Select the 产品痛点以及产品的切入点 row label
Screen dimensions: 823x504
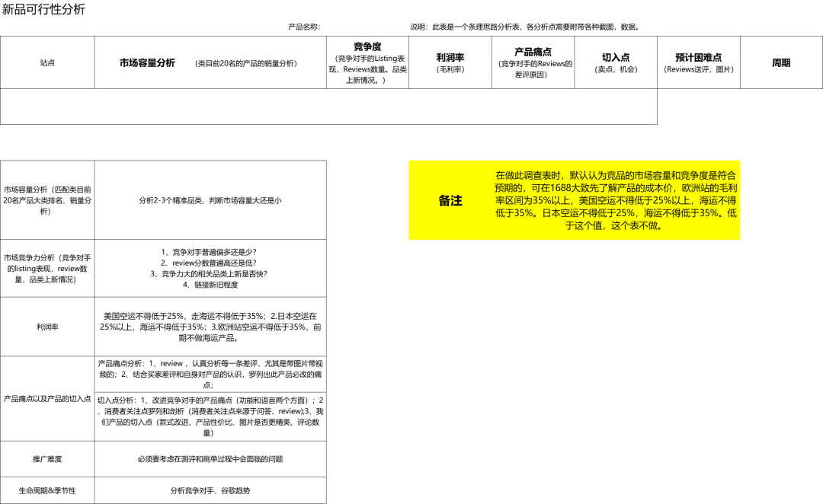[47, 399]
